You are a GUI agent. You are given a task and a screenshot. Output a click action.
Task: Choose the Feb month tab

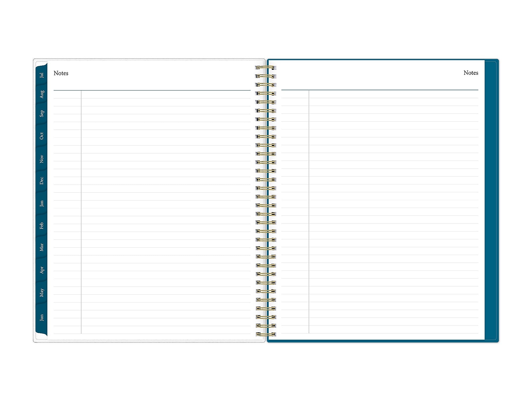pyautogui.click(x=41, y=226)
